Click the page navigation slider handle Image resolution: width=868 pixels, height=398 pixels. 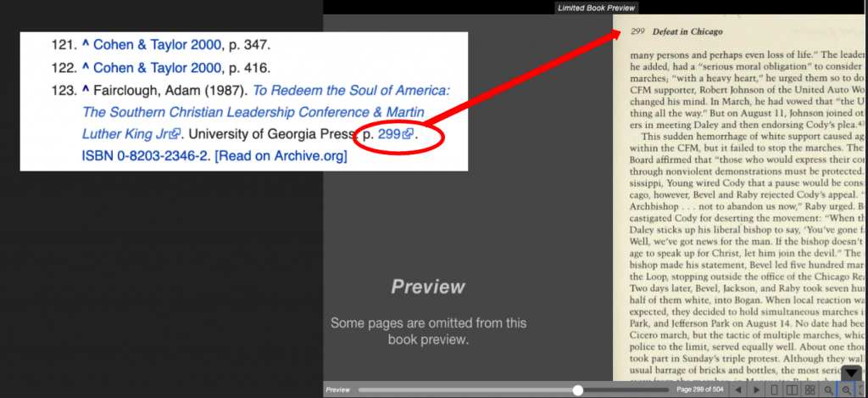(x=578, y=390)
